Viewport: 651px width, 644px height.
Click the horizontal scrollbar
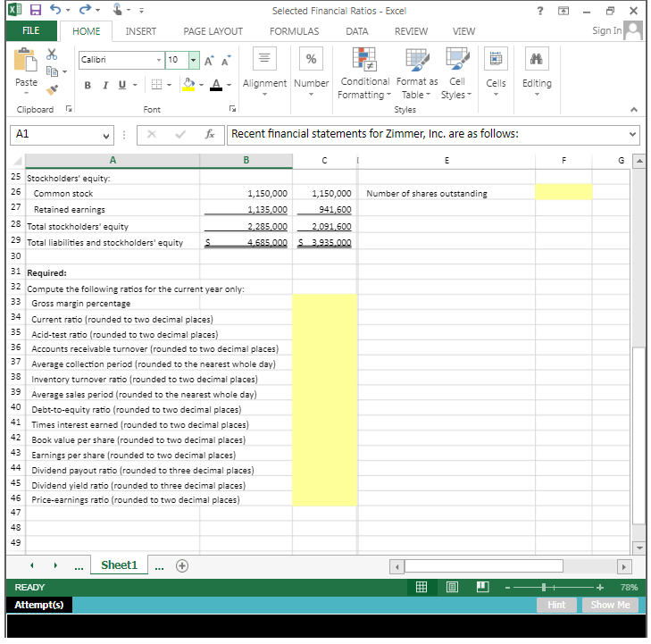coord(484,566)
